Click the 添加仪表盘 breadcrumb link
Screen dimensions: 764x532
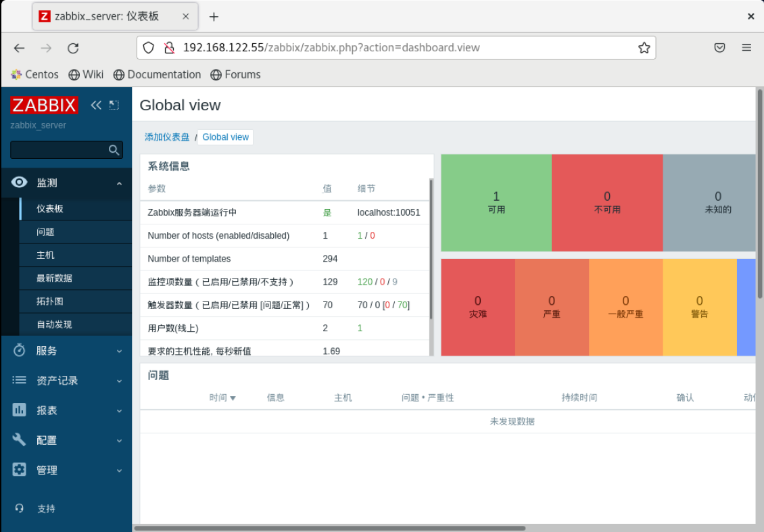tap(166, 137)
